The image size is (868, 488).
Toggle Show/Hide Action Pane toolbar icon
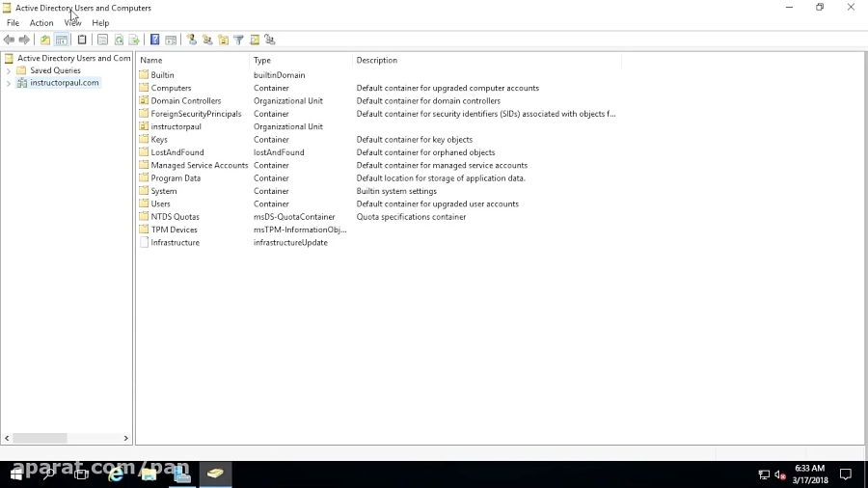pos(171,40)
